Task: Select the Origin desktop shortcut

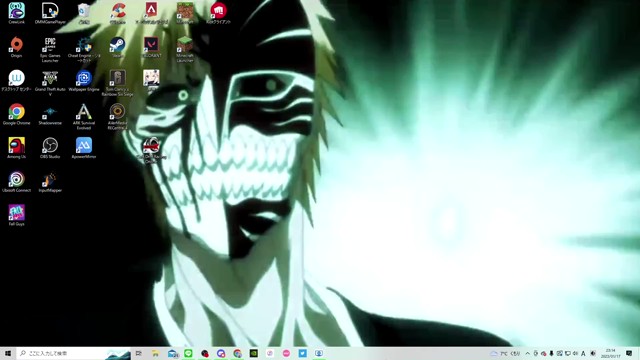Action: coord(16,47)
